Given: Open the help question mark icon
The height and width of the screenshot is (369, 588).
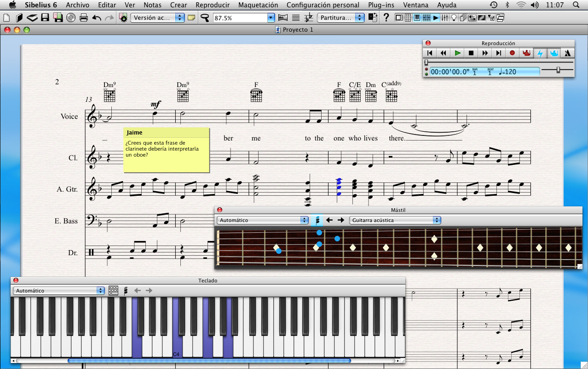Looking at the screenshot, I should 386,18.
